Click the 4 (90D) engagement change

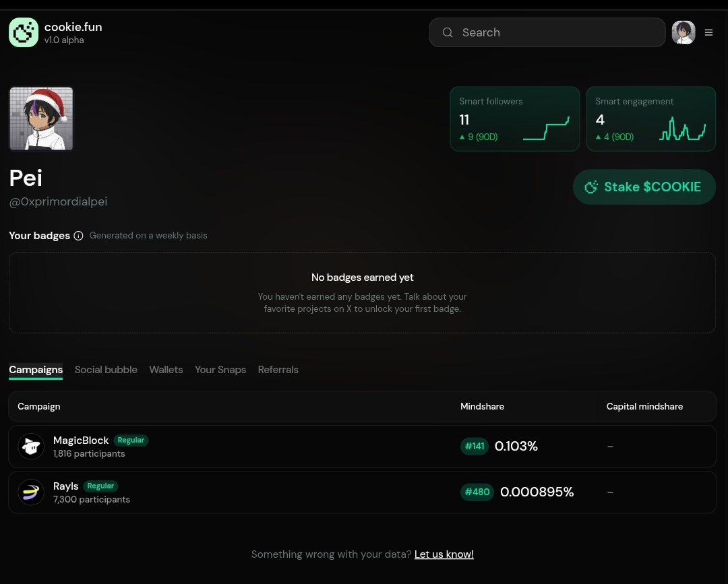(x=615, y=137)
